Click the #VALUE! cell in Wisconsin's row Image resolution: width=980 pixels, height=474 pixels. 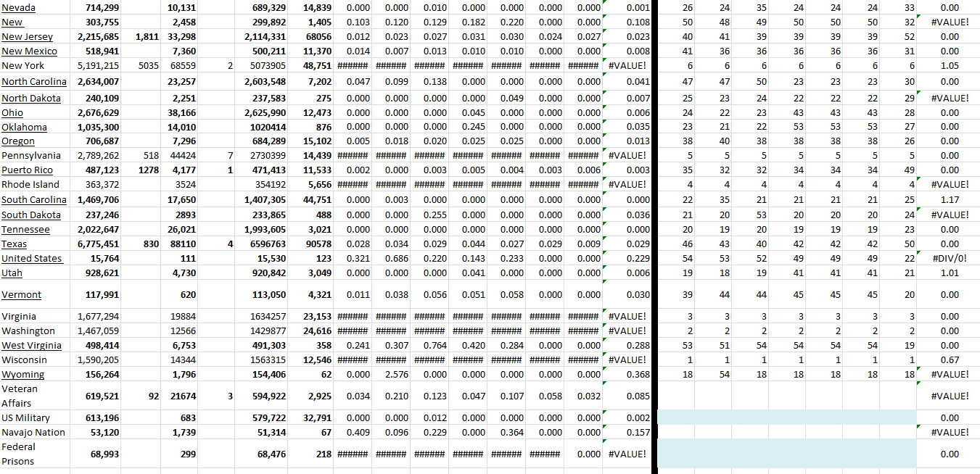(x=628, y=359)
